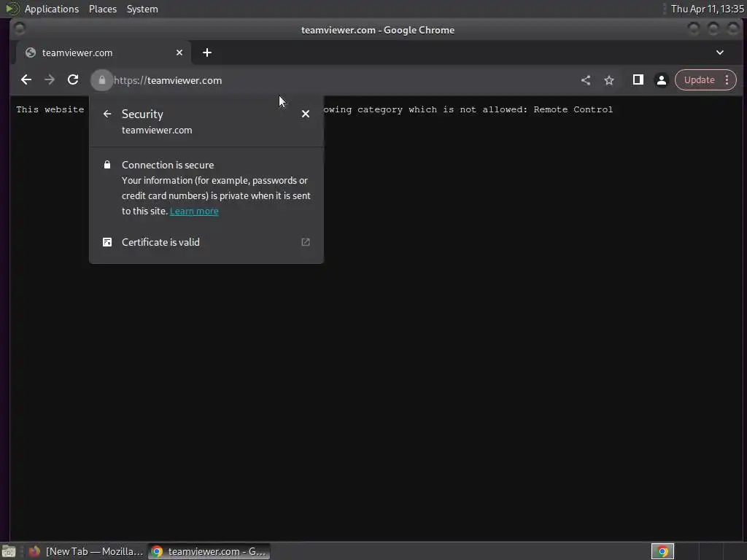Bookmark this page with star icon
Image resolution: width=747 pixels, height=560 pixels.
(x=609, y=80)
